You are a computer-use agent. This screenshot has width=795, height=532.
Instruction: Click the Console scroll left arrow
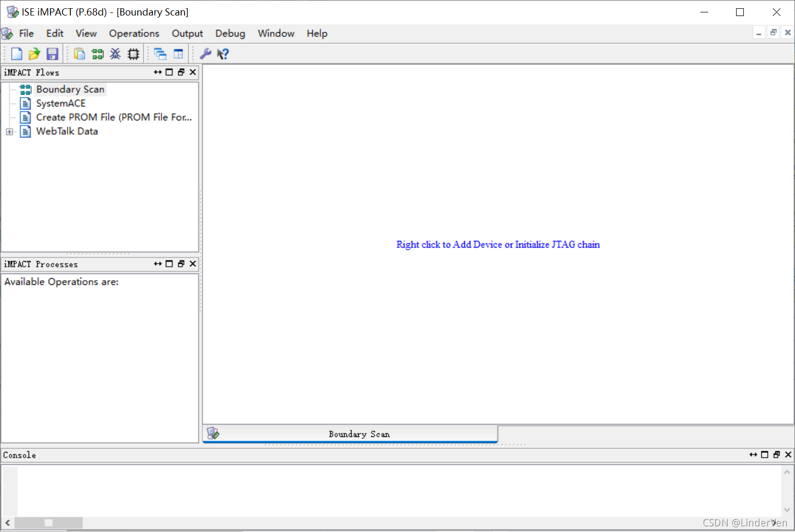pyautogui.click(x=8, y=523)
